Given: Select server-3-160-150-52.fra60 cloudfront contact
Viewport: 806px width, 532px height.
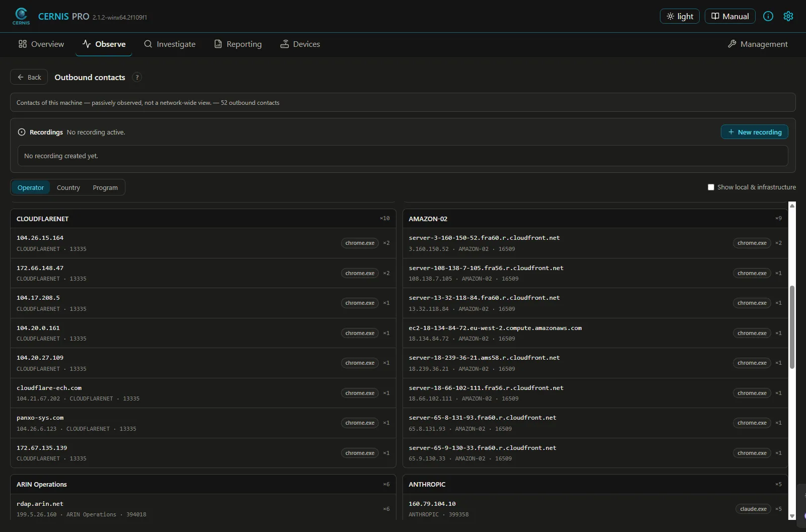Looking at the screenshot, I should (x=595, y=243).
